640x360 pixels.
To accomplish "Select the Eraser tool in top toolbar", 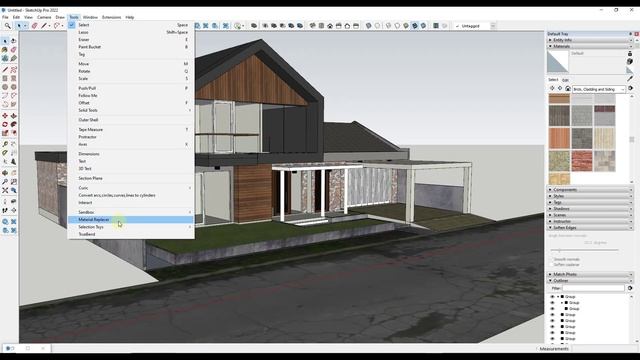I will click(x=35, y=26).
